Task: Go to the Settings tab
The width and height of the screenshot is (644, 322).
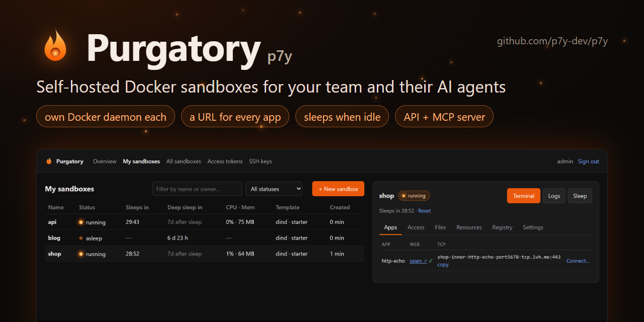Action: pyautogui.click(x=533, y=227)
